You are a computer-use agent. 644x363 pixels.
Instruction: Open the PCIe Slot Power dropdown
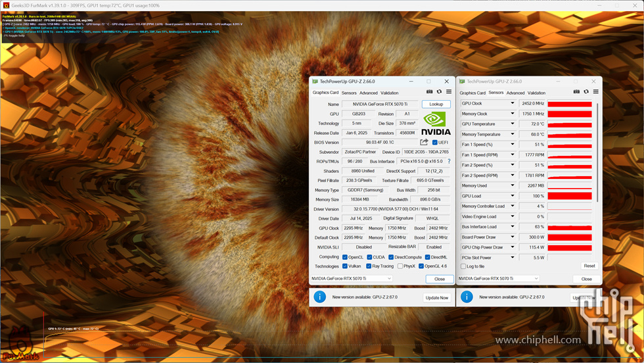512,257
